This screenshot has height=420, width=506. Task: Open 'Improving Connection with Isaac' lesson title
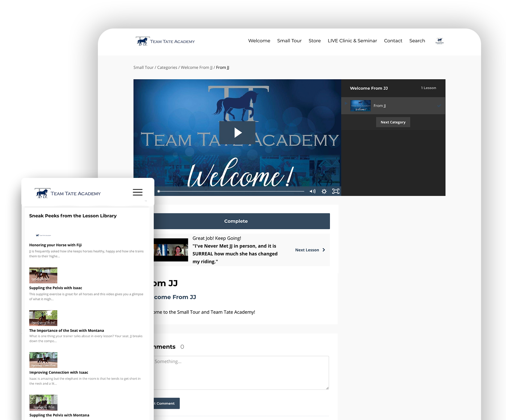pyautogui.click(x=59, y=373)
